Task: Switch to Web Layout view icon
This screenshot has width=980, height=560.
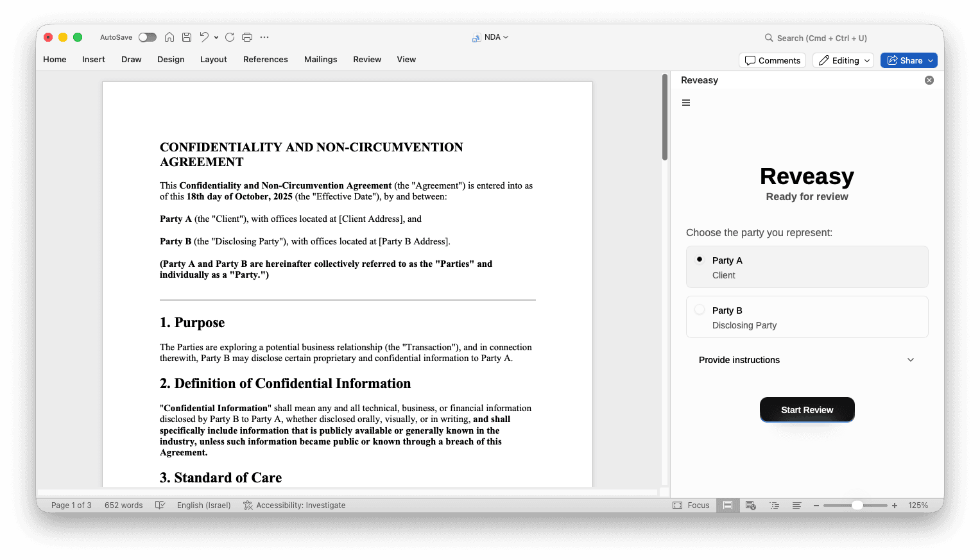Action: [x=750, y=505]
